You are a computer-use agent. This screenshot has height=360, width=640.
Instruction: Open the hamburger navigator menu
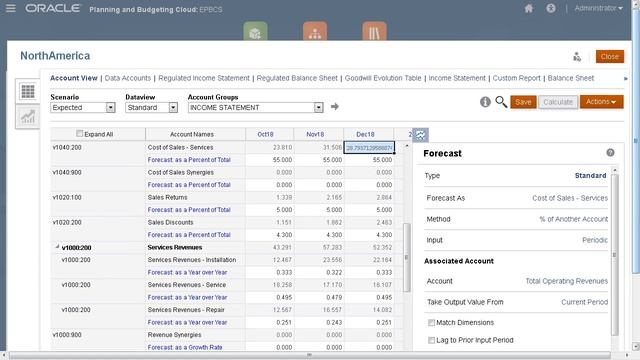pos(11,8)
